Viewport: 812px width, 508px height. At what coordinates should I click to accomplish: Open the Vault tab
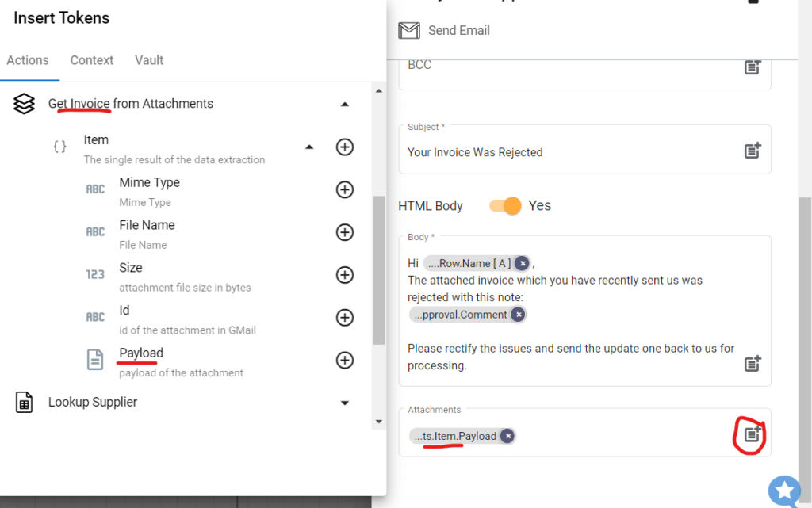point(148,60)
